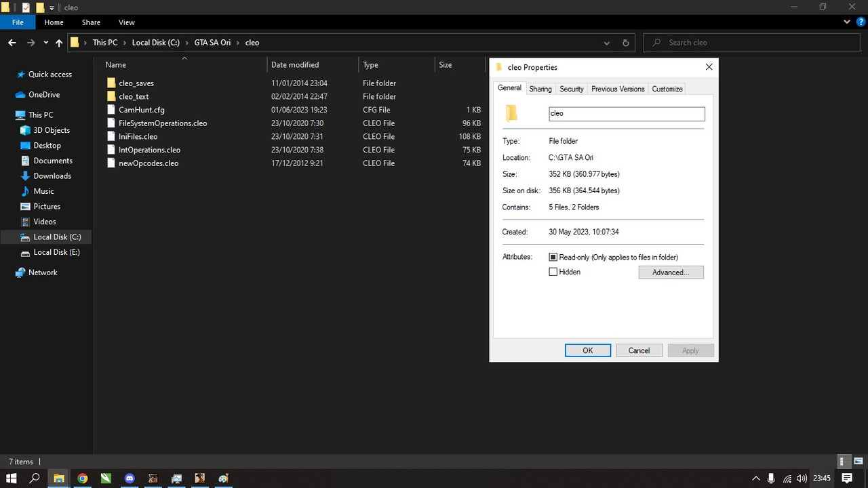Expand the chevron after GTA SA Ori breadcrumb
The width and height of the screenshot is (868, 488).
(x=237, y=43)
